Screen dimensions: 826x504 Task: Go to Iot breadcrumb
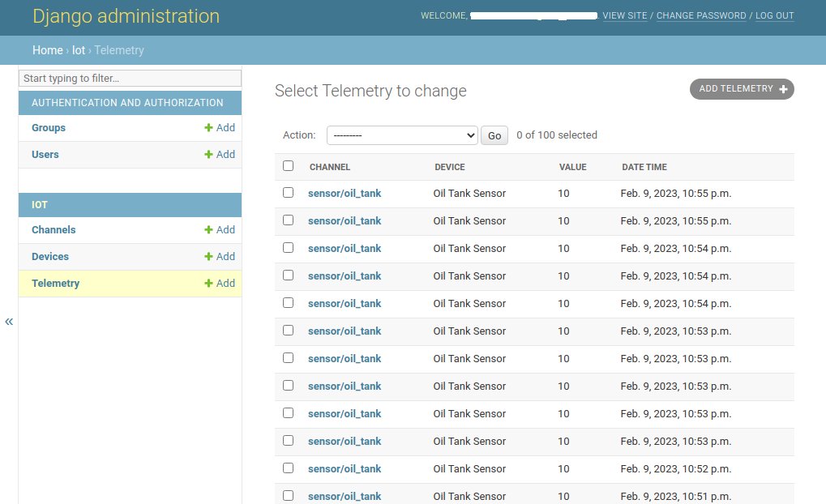tap(79, 50)
